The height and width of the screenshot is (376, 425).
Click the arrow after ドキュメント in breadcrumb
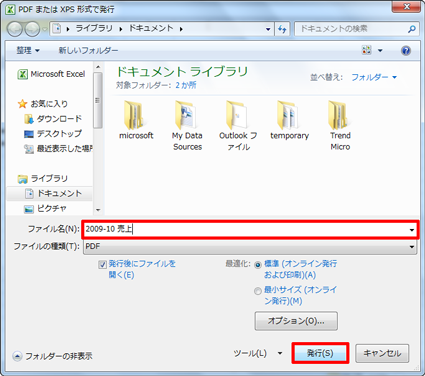tap(181, 29)
